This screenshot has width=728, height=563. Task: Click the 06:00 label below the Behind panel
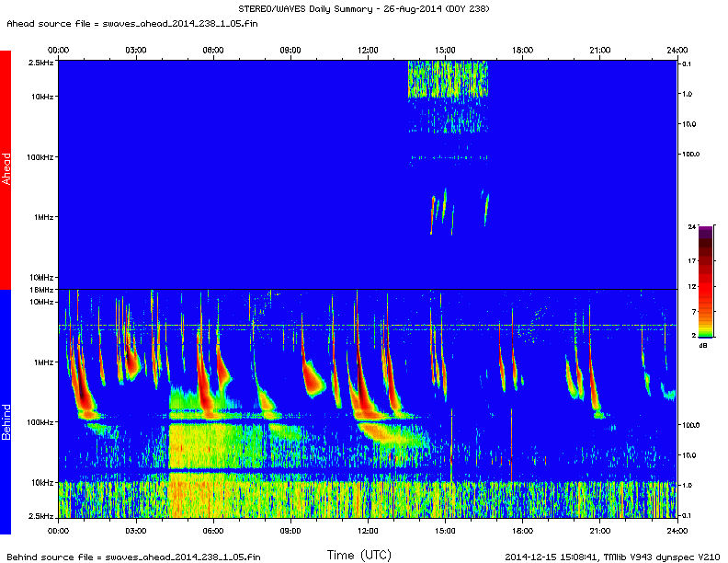click(x=213, y=531)
